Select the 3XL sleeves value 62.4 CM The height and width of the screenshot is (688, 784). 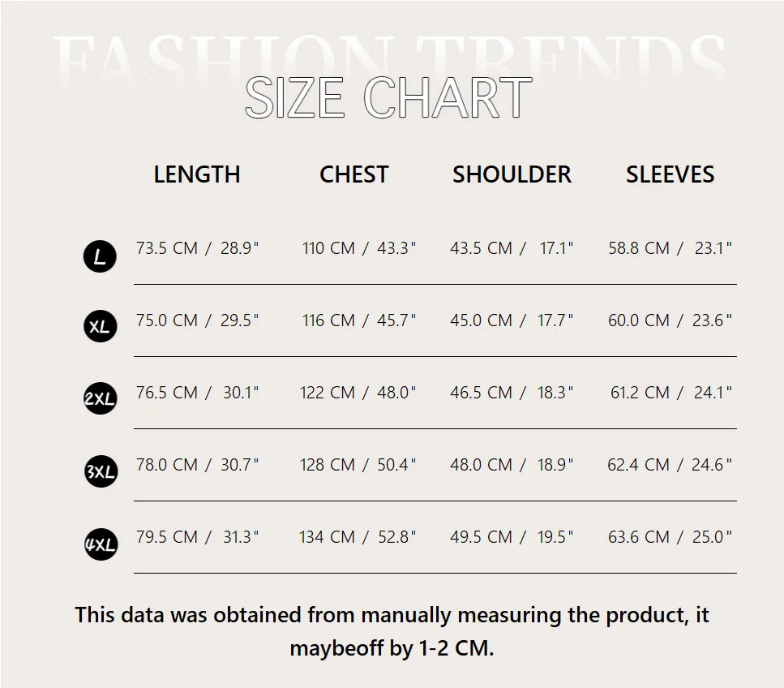pos(638,465)
